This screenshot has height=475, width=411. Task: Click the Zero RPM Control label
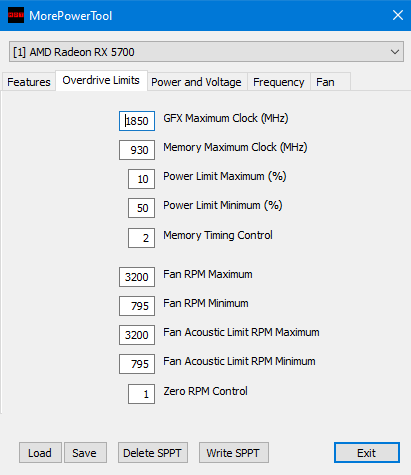click(x=205, y=391)
